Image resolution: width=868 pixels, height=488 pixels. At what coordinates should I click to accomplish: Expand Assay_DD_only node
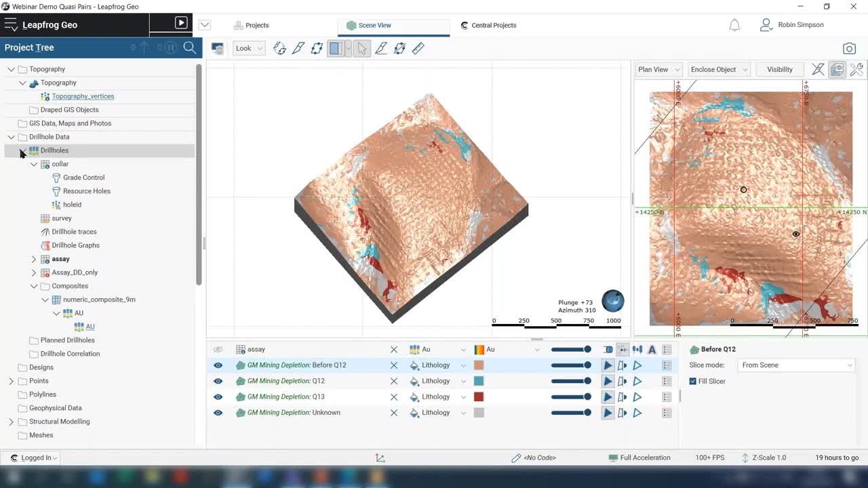point(34,272)
